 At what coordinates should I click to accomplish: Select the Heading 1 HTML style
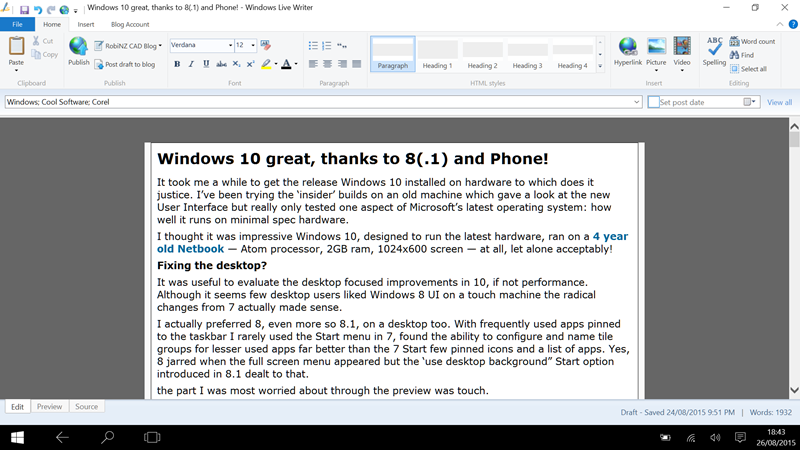pyautogui.click(x=437, y=54)
